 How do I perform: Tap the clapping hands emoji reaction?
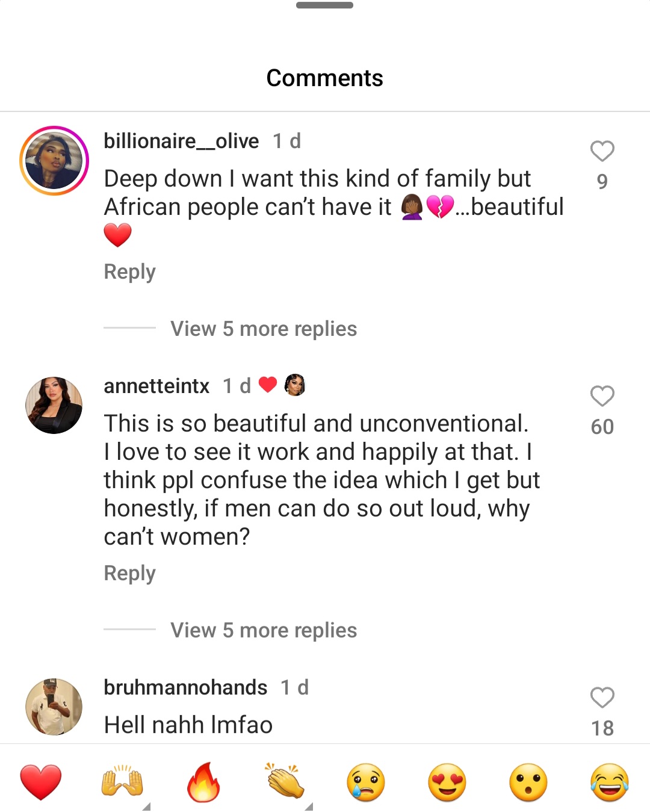(285, 782)
